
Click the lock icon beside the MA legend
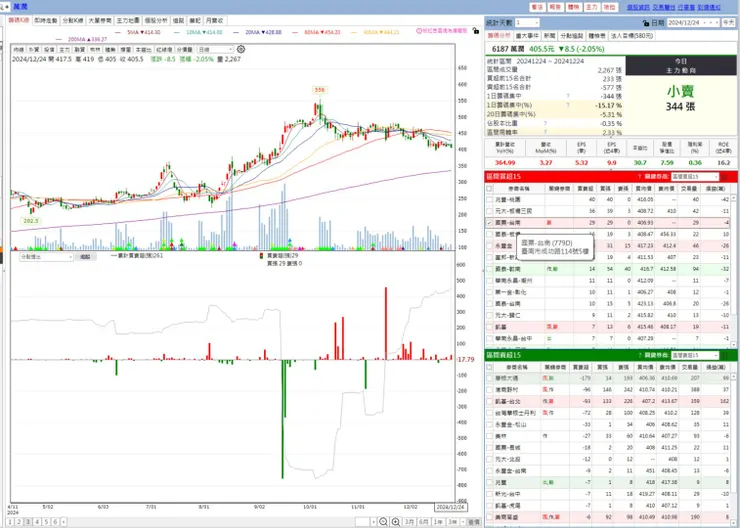click(x=476, y=31)
